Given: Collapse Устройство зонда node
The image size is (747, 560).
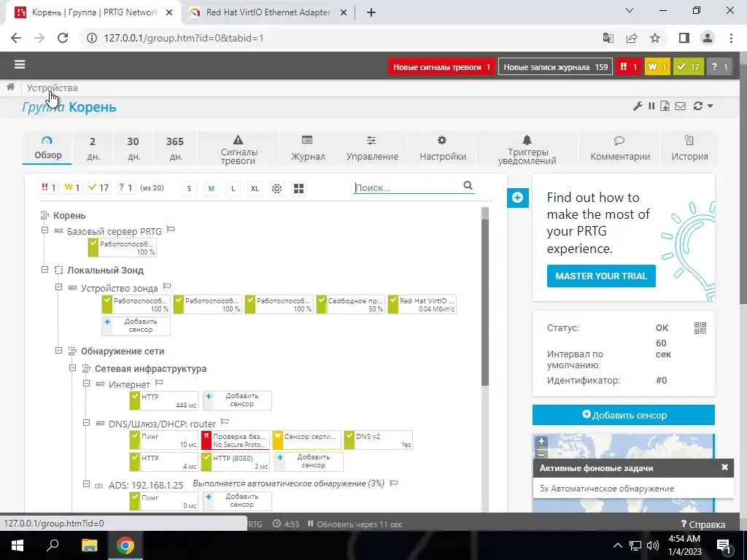Looking at the screenshot, I should 58,287.
